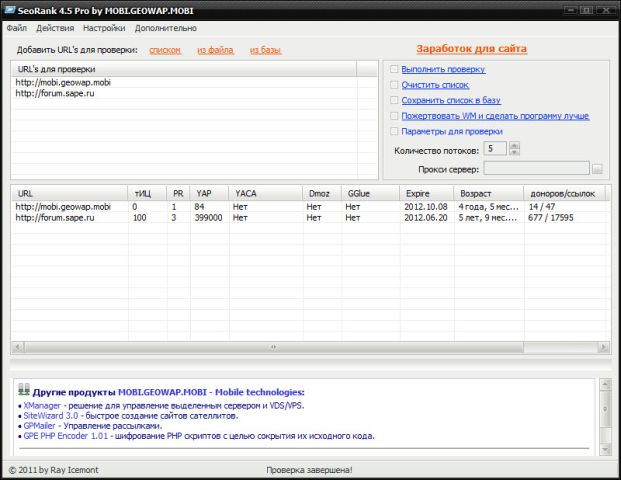621x480 pixels.
Task: Check the box beside Очистить список
Action: 394,85
